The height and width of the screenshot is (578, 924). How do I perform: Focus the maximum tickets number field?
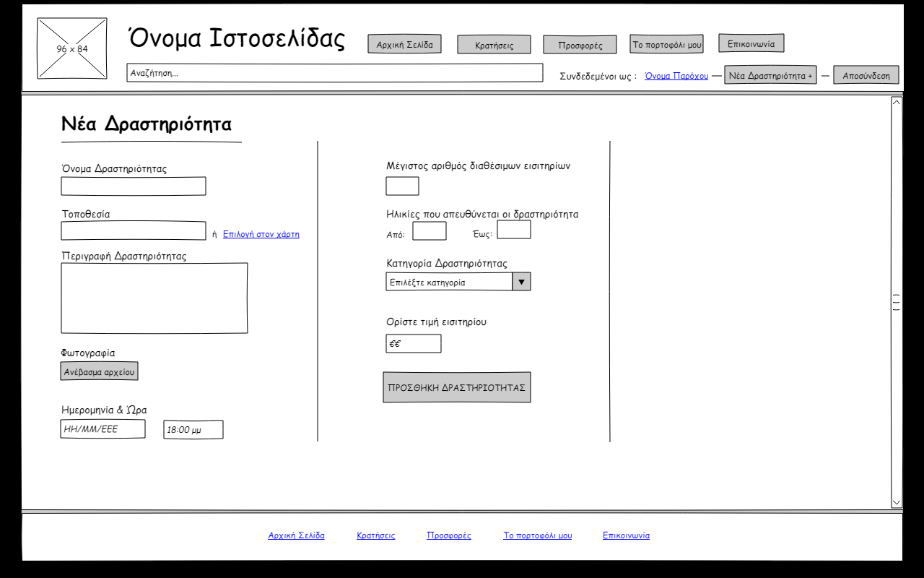click(402, 186)
